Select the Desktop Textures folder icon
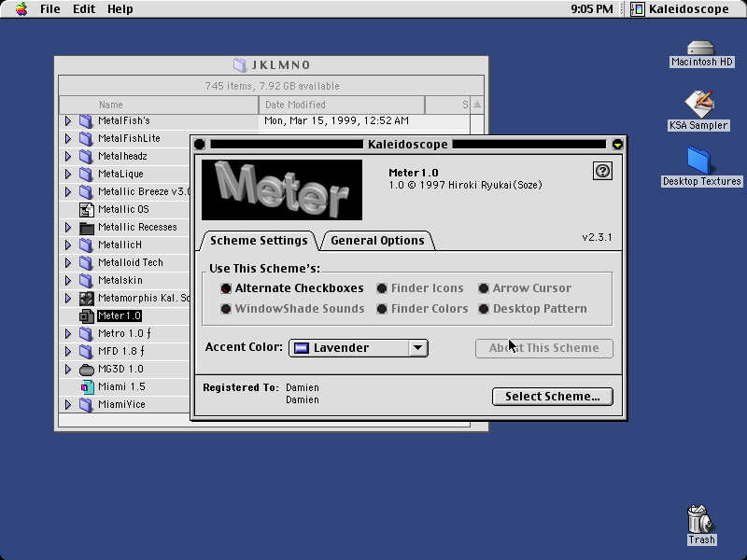The width and height of the screenshot is (747, 560). coord(698,161)
